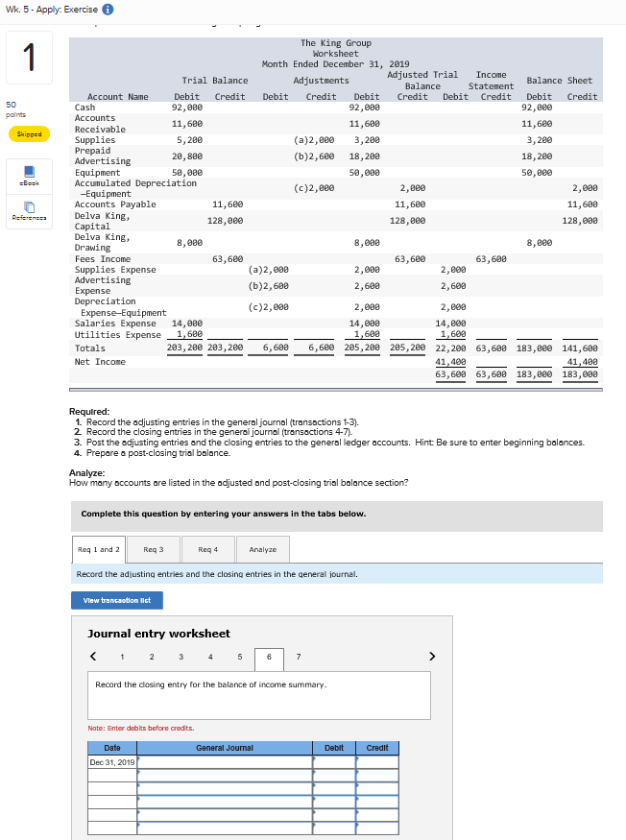Open account dropdown in first General Journal row
This screenshot has width=626, height=840.
[x=225, y=762]
